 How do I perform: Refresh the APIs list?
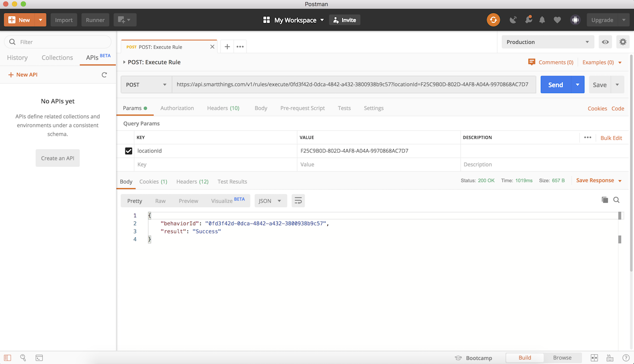point(104,75)
